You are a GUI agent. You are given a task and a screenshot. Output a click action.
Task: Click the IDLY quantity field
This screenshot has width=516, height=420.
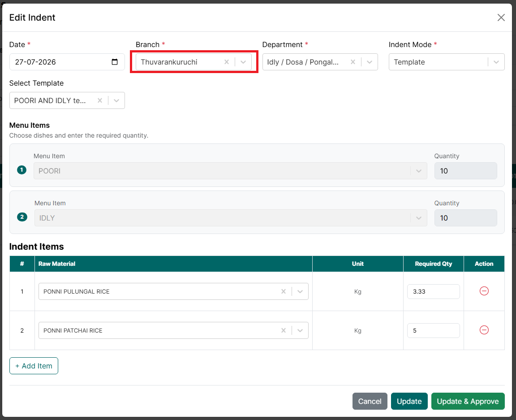(x=465, y=218)
